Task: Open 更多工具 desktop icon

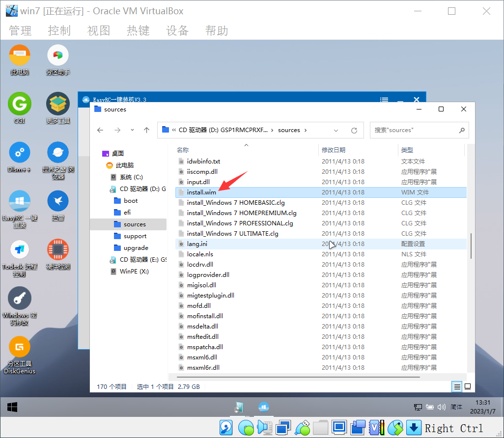Action: [x=58, y=108]
